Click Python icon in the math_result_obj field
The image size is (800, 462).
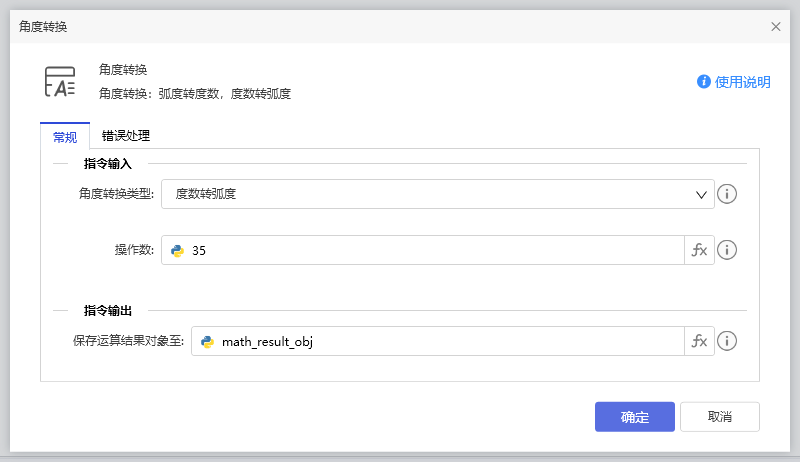207,341
